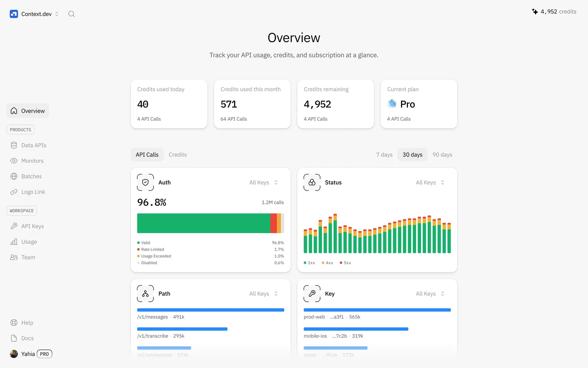Screen dimensions: 588x368
Task: Click the Credits remaining card
Action: tap(336, 104)
